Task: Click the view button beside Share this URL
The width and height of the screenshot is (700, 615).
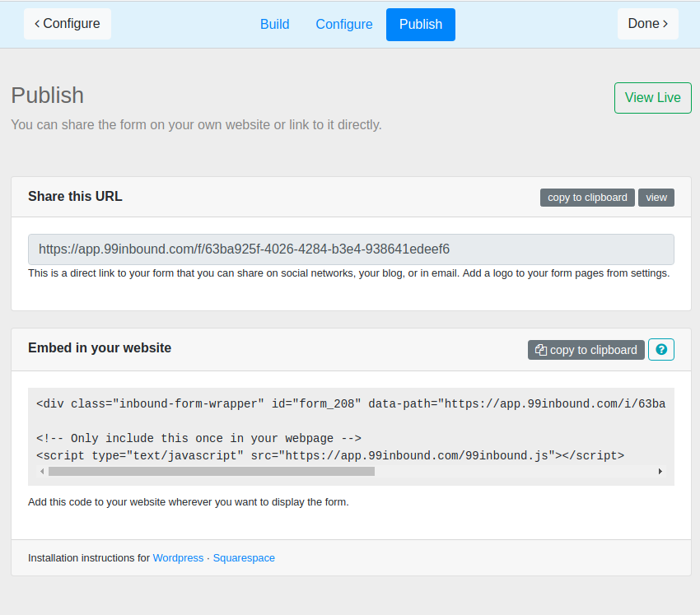Action: (x=656, y=198)
